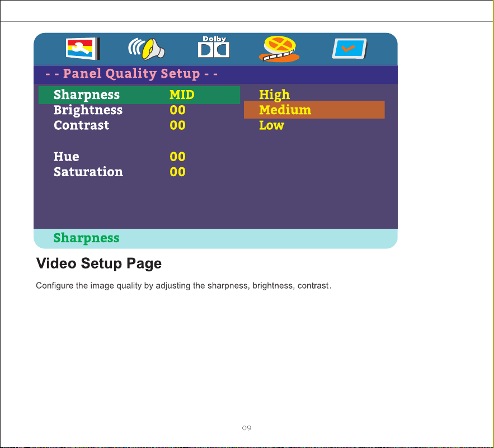Viewport: 494px width, 448px height.
Task: Click the Video Setup Page heading
Action: 98,263
